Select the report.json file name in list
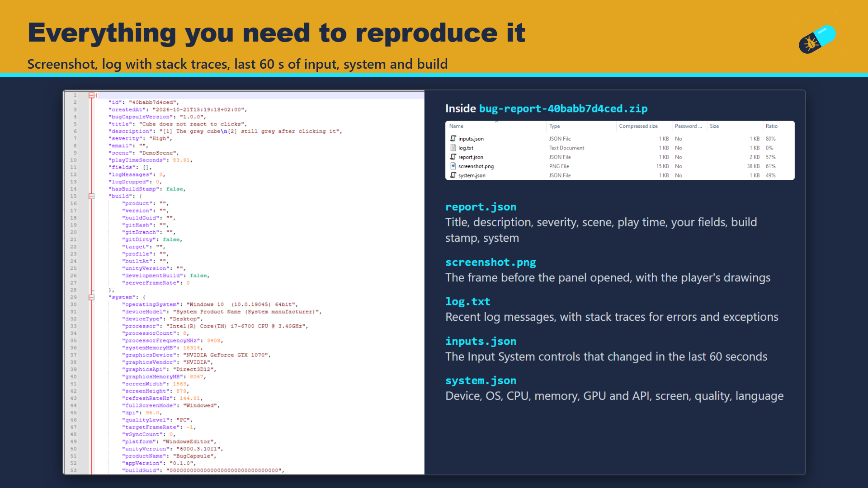This screenshot has height=488, width=868. click(471, 157)
